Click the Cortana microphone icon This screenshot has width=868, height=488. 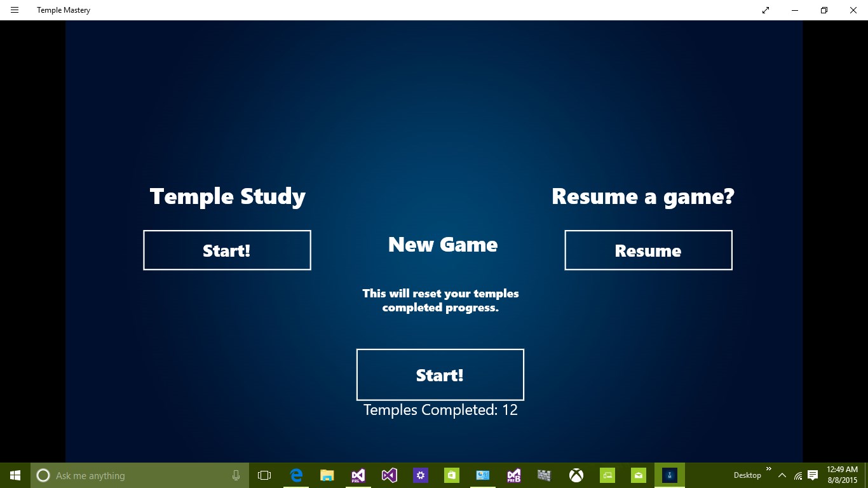click(236, 475)
